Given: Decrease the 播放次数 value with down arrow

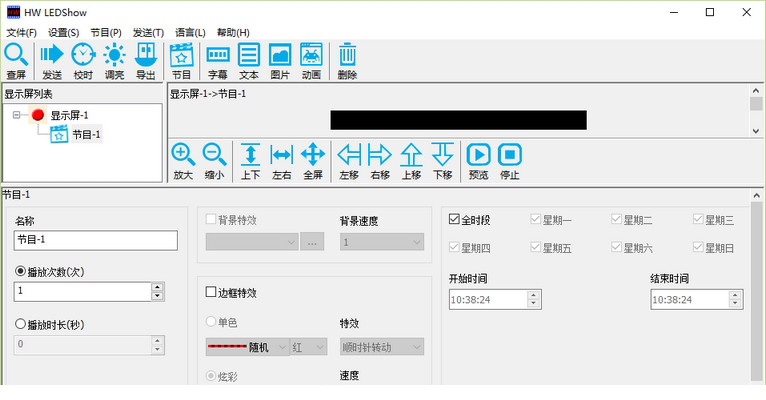Looking at the screenshot, I should point(157,296).
